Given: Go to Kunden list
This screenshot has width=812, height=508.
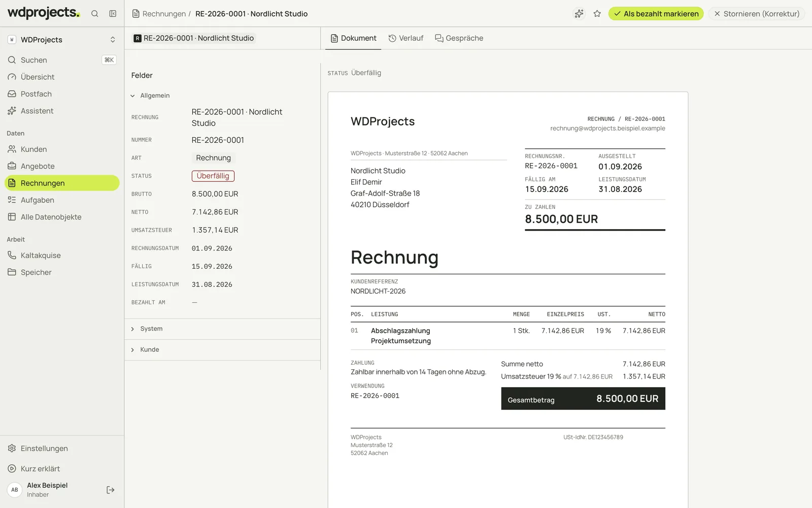Looking at the screenshot, I should 62,149.
